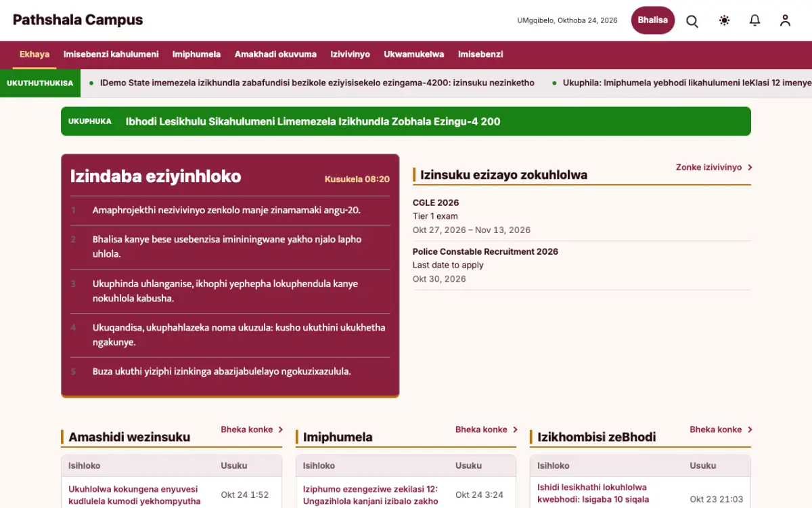Screen dimensions: 812x508
Task: Click Okt 23 21:03 timestamp
Action: [x=717, y=499]
